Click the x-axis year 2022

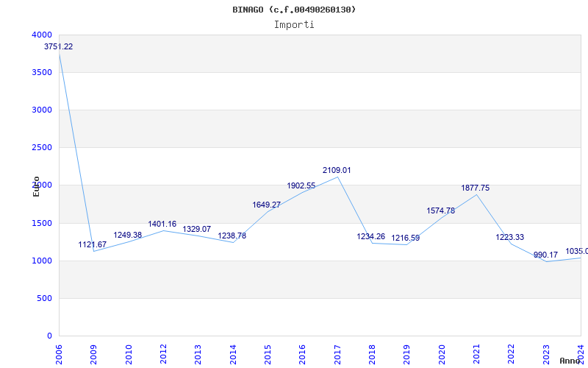coord(512,355)
